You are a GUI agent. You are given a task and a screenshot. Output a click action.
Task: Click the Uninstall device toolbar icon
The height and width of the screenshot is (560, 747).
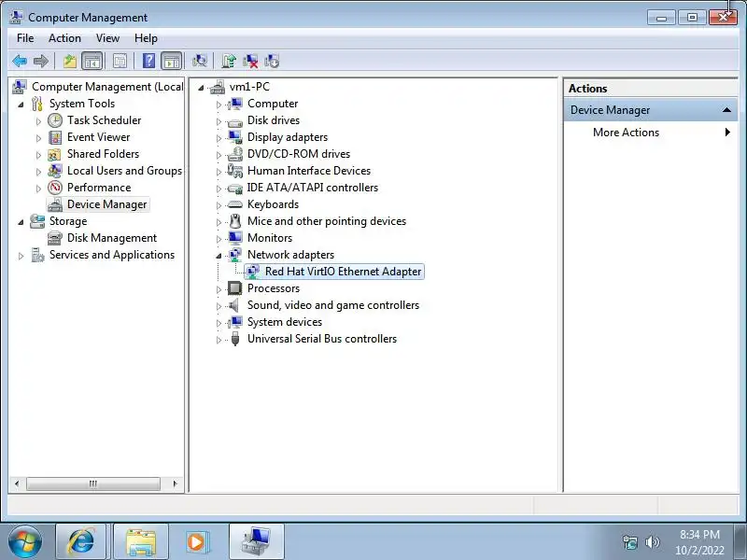[x=250, y=61]
